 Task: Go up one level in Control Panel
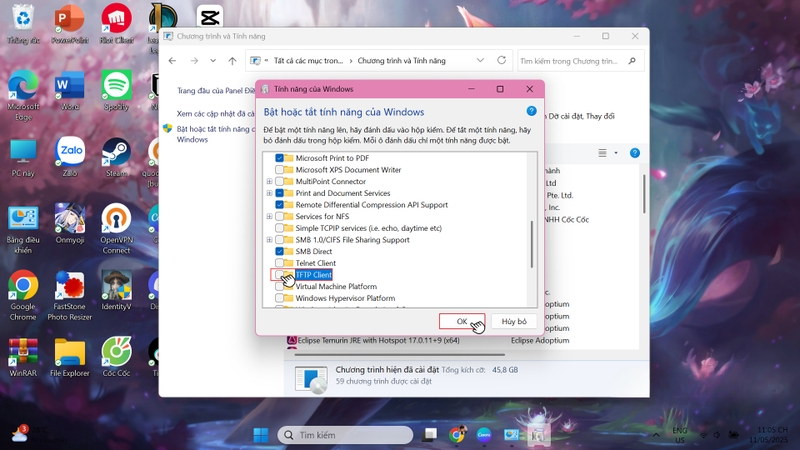pos(232,61)
